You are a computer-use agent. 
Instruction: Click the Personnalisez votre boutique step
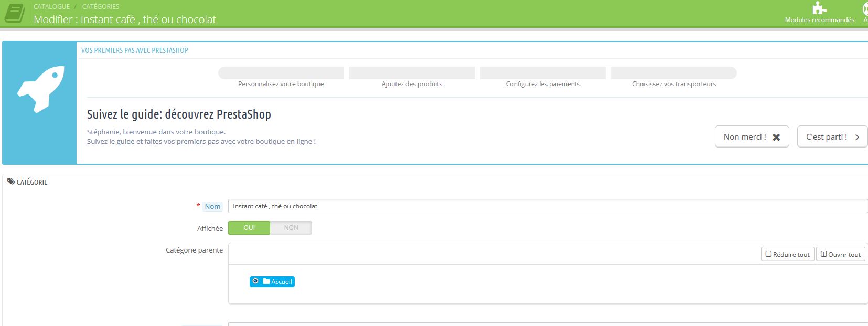pyautogui.click(x=281, y=77)
